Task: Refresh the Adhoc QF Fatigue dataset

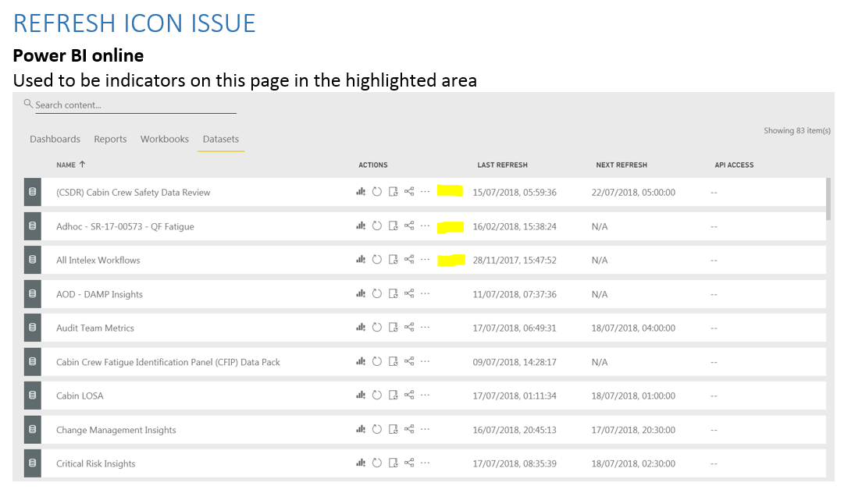Action: [x=377, y=226]
